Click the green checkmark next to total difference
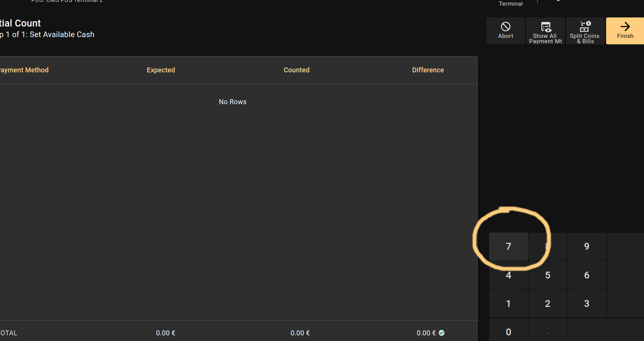The height and width of the screenshot is (341, 644). 441,333
